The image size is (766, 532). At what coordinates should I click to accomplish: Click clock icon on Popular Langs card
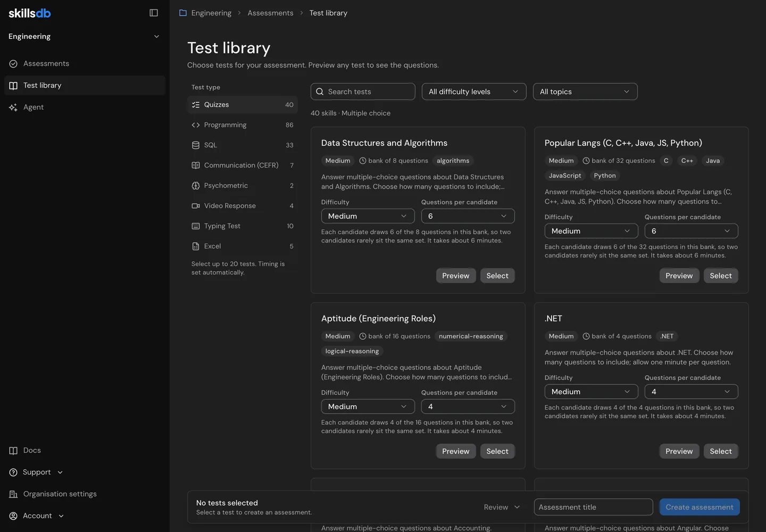[586, 161]
